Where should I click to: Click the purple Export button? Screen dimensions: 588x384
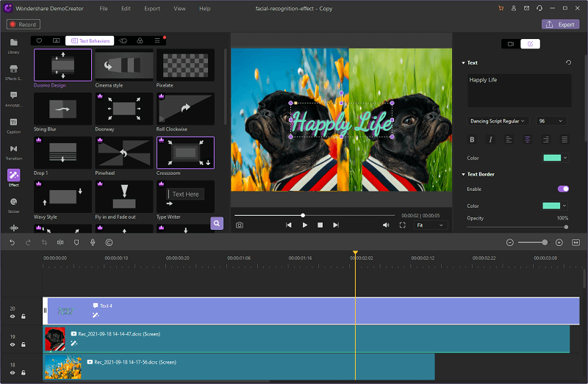pos(560,24)
